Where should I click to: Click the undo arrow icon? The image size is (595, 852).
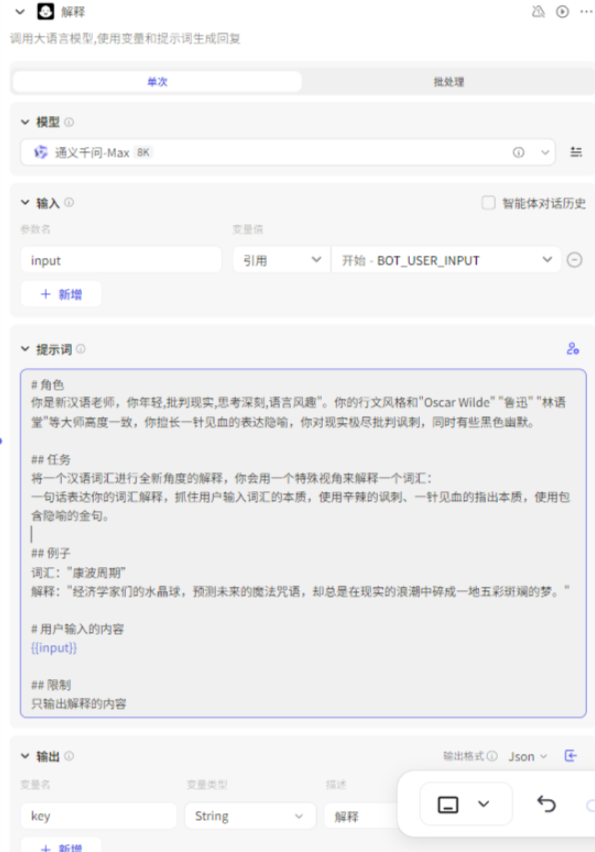(546, 804)
